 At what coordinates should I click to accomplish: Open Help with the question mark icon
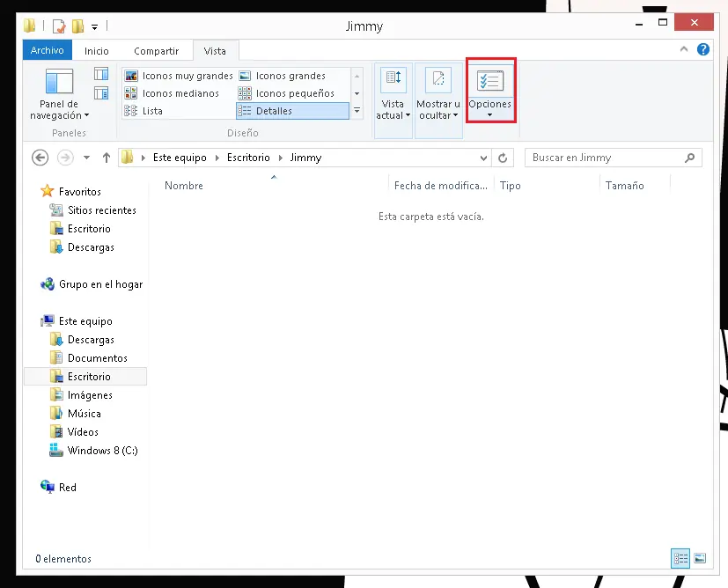coord(703,49)
